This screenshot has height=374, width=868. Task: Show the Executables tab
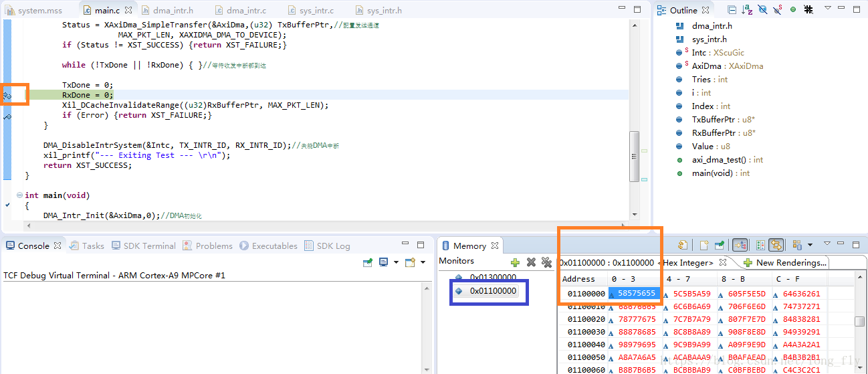point(268,246)
